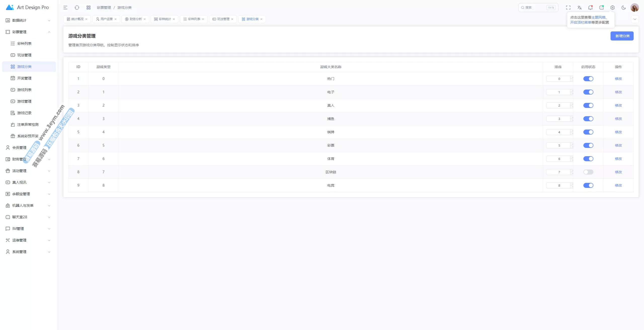
Task: Enable the 区块链 category status switch
Action: click(588, 172)
